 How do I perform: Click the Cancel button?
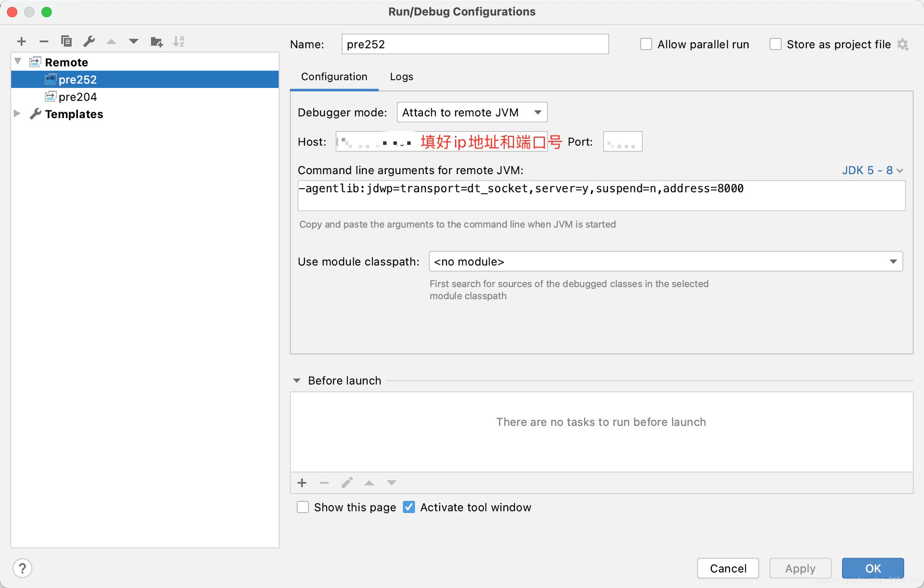(727, 569)
